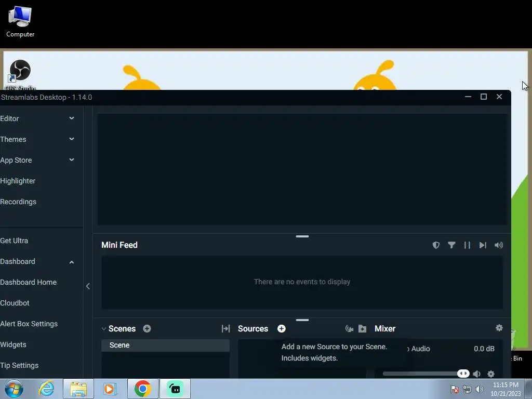The height and width of the screenshot is (399, 532).
Task: Open Audio source settings gear icon
Action: (x=491, y=374)
